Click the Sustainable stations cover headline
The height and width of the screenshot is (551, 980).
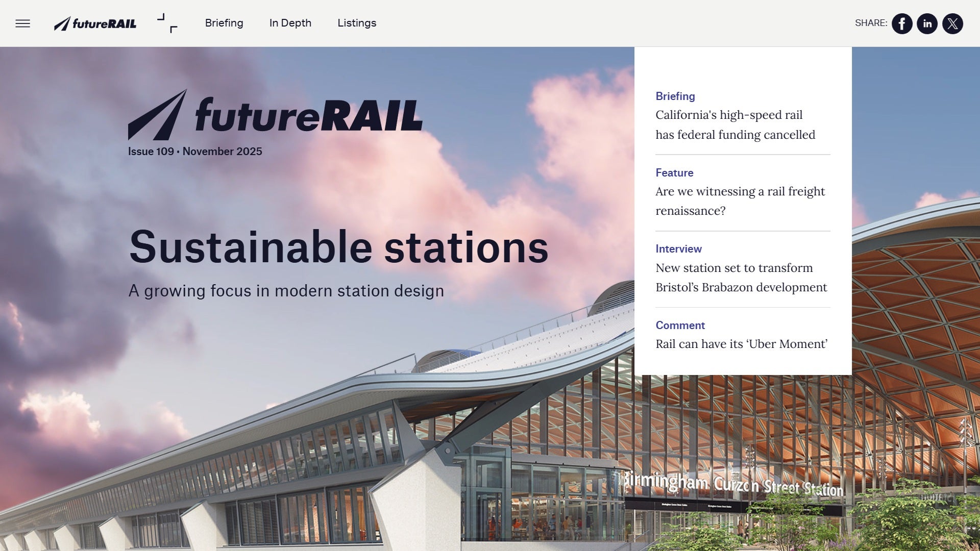pyautogui.click(x=339, y=247)
